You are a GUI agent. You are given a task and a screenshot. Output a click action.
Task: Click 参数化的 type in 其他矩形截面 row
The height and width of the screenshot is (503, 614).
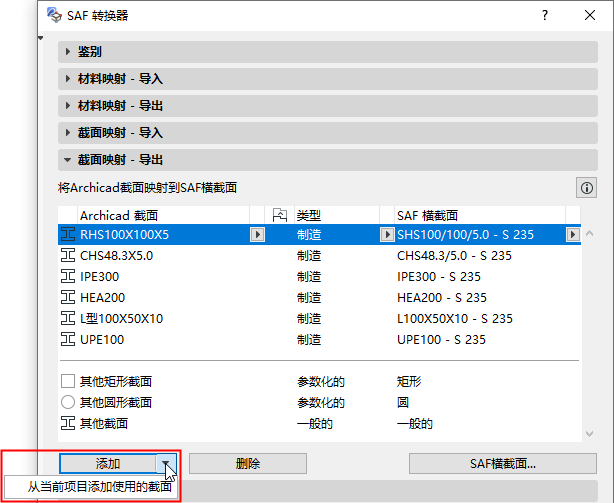point(321,381)
